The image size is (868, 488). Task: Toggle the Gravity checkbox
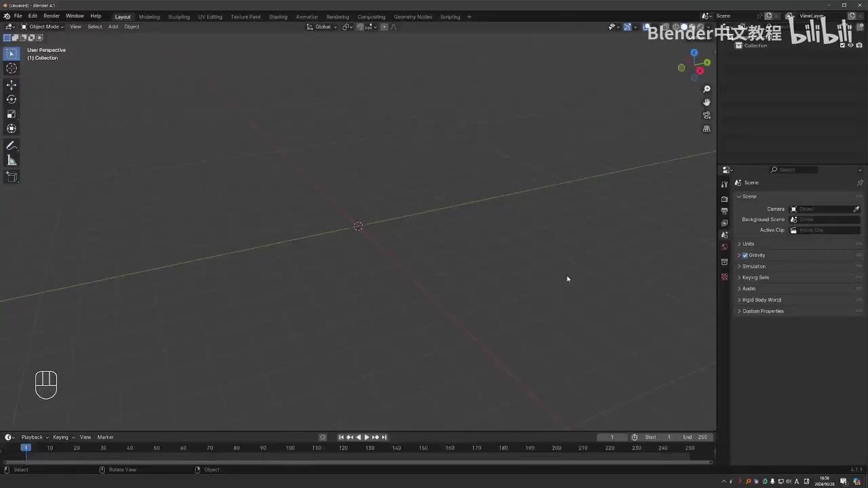coord(745,256)
